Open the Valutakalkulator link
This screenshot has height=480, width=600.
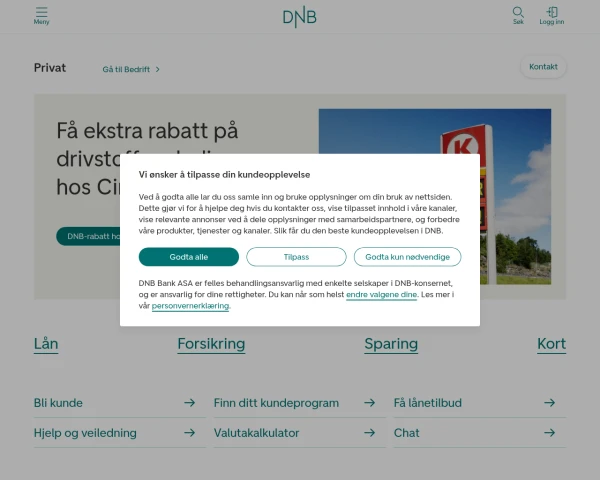click(256, 433)
